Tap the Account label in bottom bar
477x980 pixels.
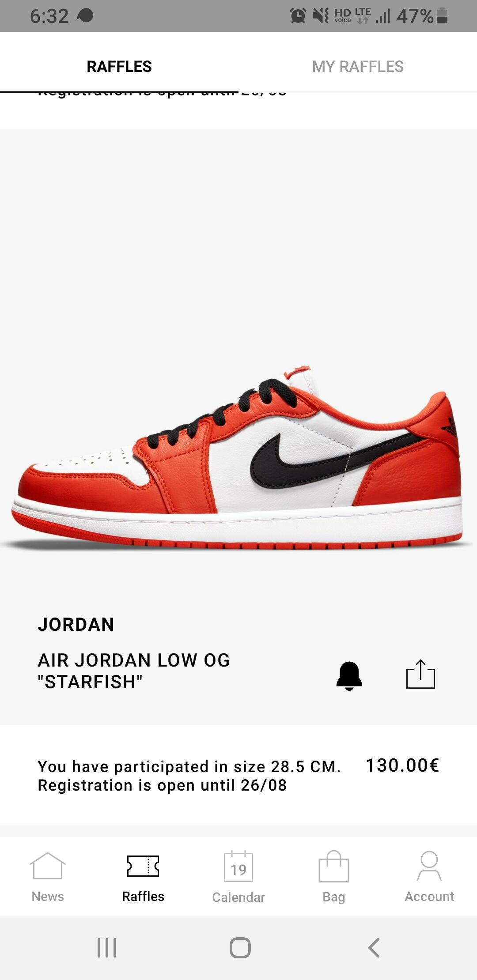pyautogui.click(x=429, y=897)
